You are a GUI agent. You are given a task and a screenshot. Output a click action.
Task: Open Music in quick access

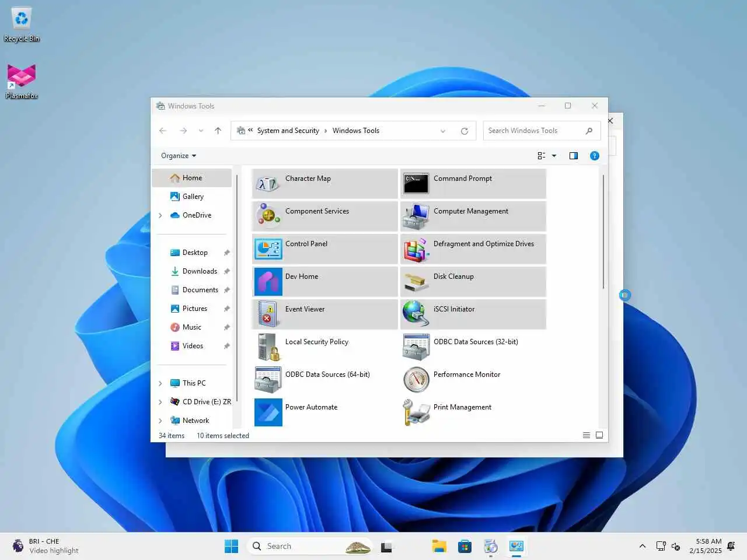pyautogui.click(x=192, y=327)
